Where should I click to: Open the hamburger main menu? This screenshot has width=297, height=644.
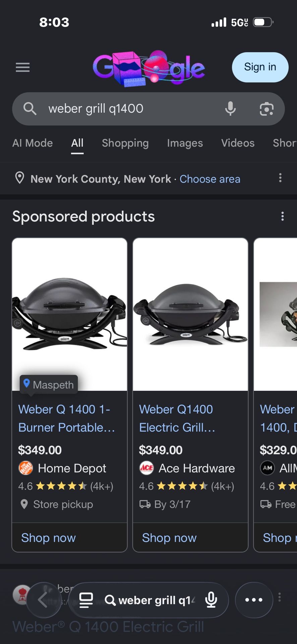[x=22, y=67]
